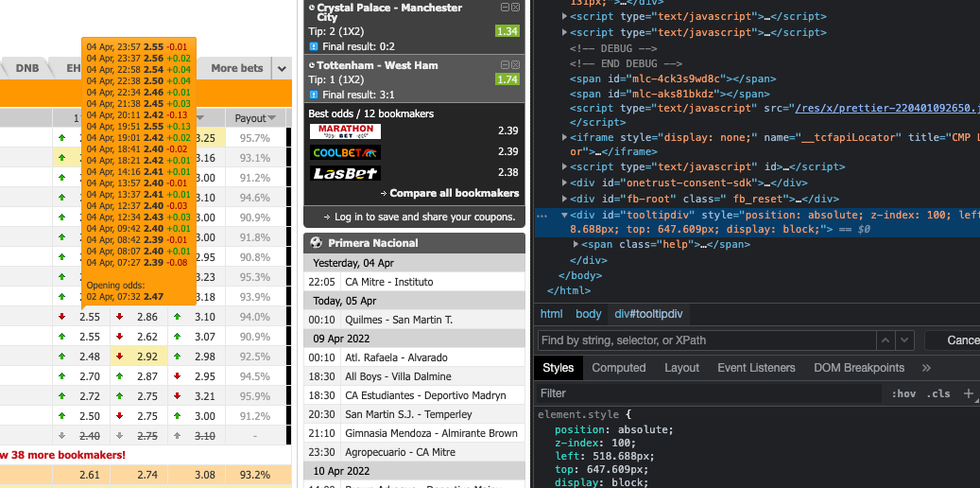Viewport: 980px width, 488px height.
Task: Open the ellipsis menu on the selected tooltipdiv node
Action: pyautogui.click(x=542, y=216)
